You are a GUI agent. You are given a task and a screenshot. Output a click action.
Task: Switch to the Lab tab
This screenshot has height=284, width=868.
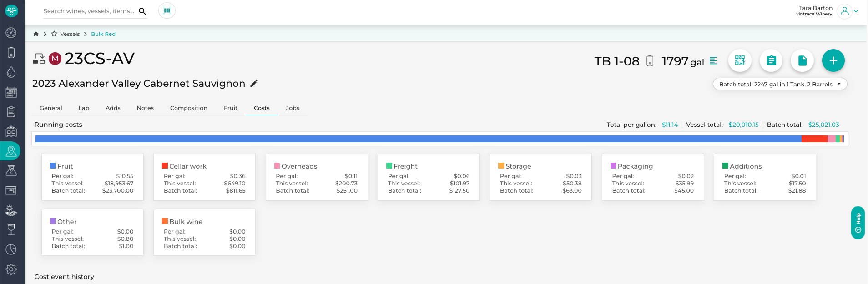pyautogui.click(x=84, y=108)
